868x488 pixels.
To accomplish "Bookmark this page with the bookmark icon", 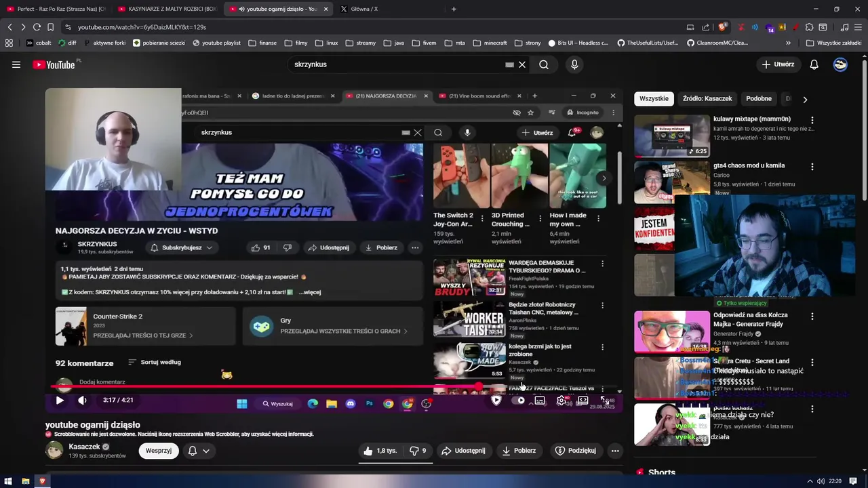I will pyautogui.click(x=50, y=27).
